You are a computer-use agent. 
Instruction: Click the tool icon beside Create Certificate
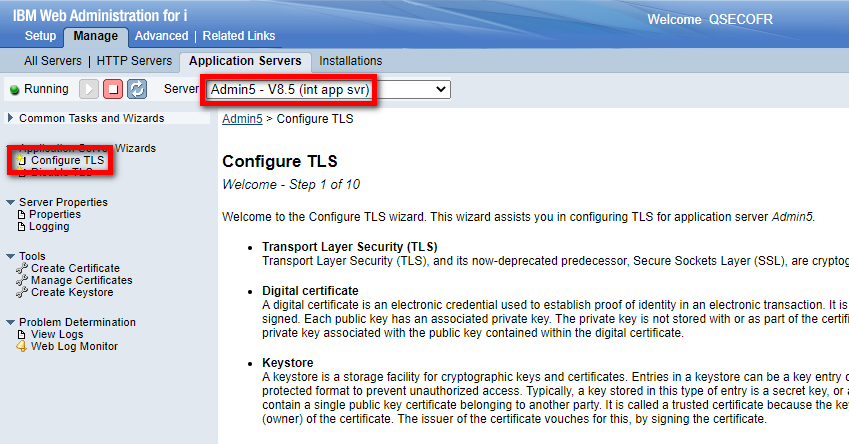22,268
